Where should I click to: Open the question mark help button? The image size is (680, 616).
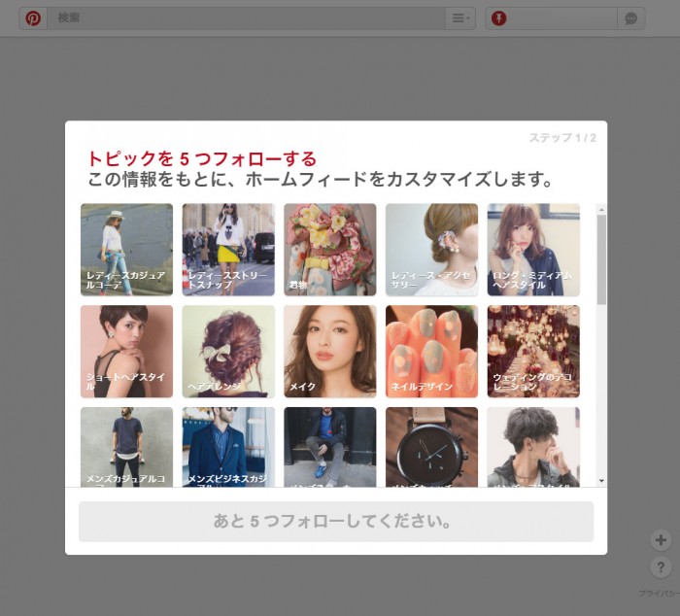pyautogui.click(x=661, y=567)
